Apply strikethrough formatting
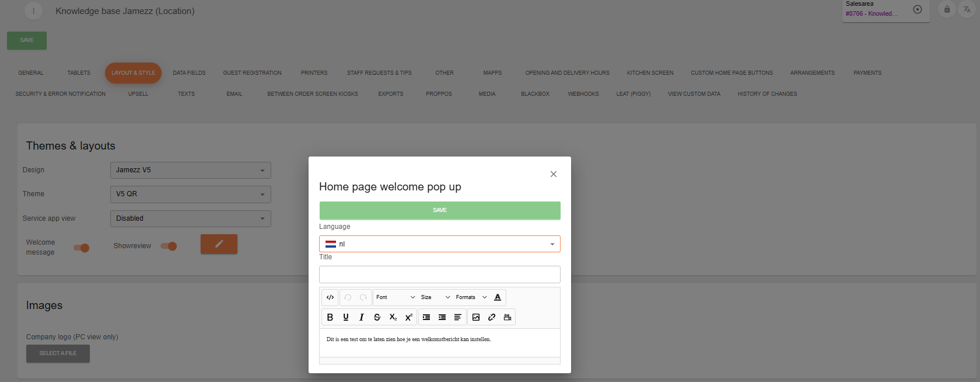The width and height of the screenshot is (980, 382). pos(377,317)
